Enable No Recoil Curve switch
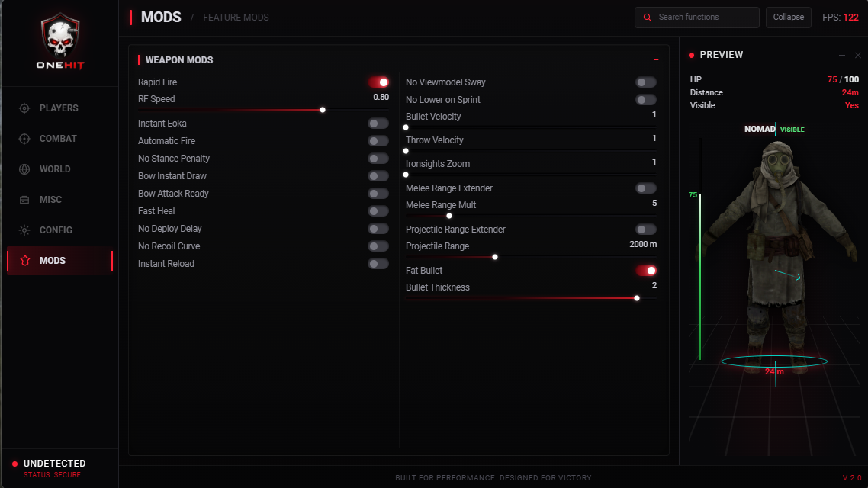 click(378, 246)
